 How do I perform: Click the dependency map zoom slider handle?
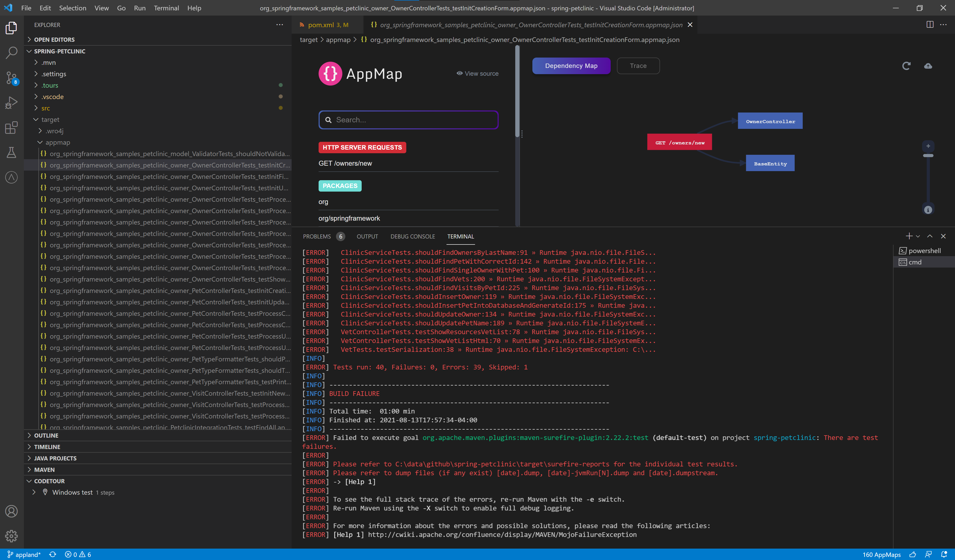(928, 156)
